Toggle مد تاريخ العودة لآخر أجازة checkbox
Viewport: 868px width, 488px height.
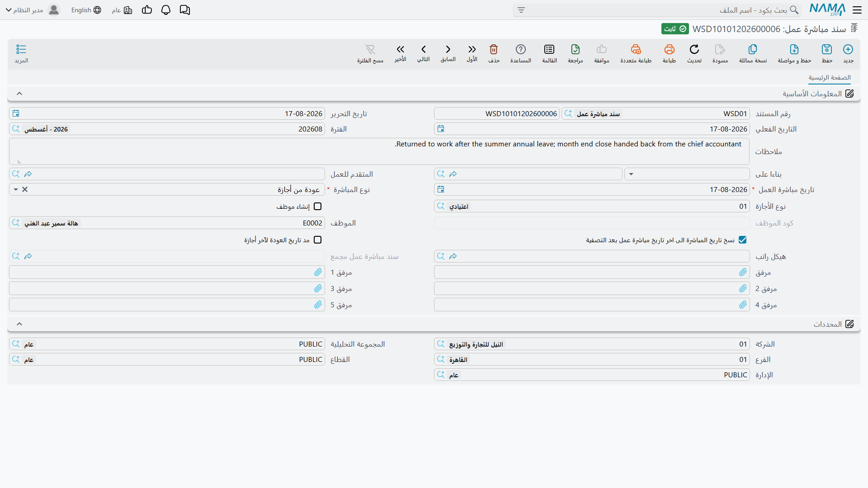(318, 240)
